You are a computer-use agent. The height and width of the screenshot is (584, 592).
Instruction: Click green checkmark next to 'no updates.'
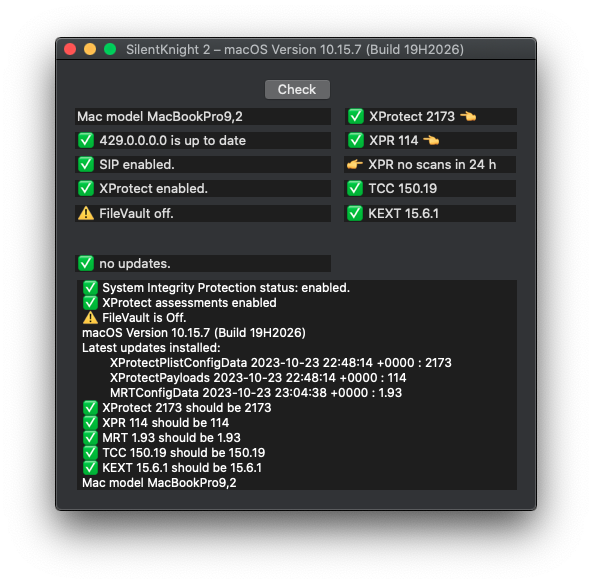pos(86,263)
